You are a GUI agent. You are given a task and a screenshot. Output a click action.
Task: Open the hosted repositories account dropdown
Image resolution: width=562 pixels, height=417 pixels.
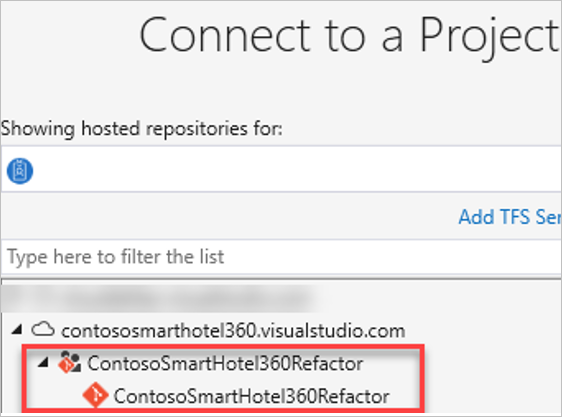[x=281, y=169]
